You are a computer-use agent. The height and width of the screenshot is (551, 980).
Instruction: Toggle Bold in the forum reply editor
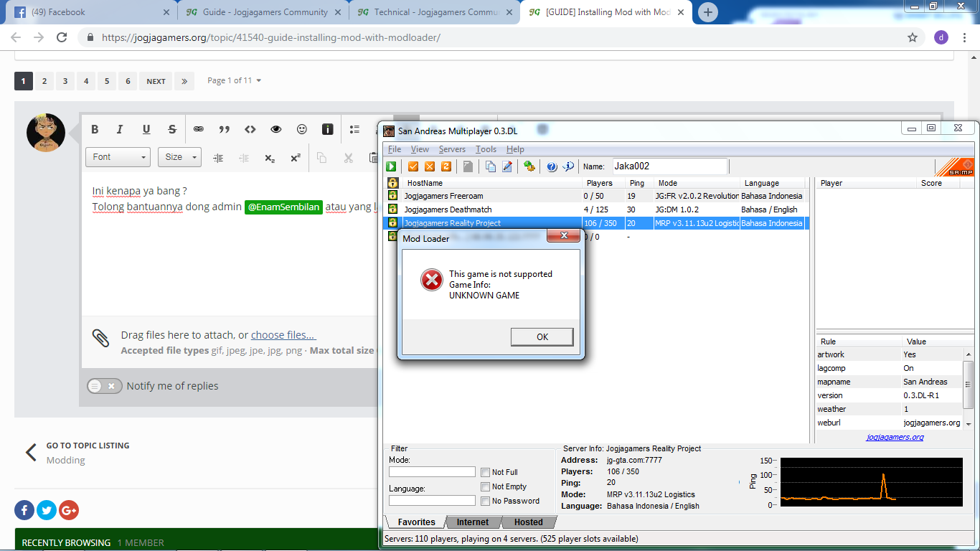95,129
